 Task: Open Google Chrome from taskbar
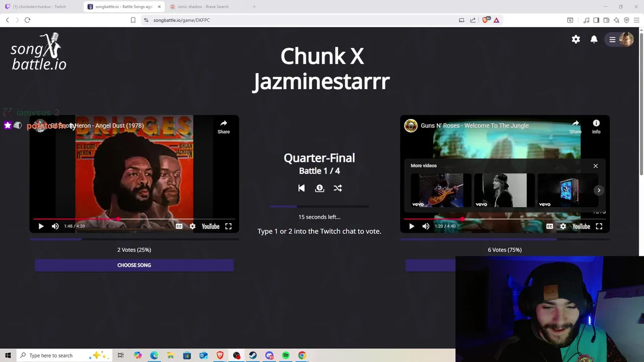[x=302, y=355]
